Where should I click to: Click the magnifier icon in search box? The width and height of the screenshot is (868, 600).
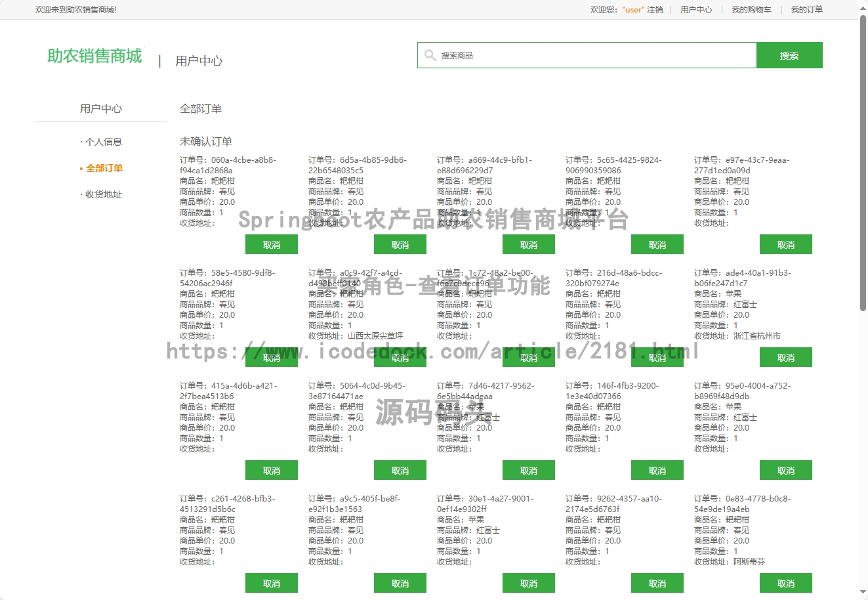click(x=430, y=55)
